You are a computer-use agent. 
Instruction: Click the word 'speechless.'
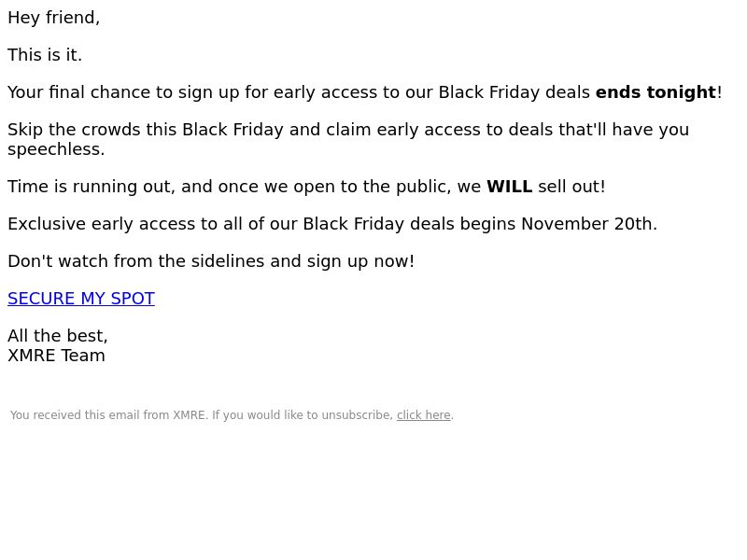pos(56,149)
